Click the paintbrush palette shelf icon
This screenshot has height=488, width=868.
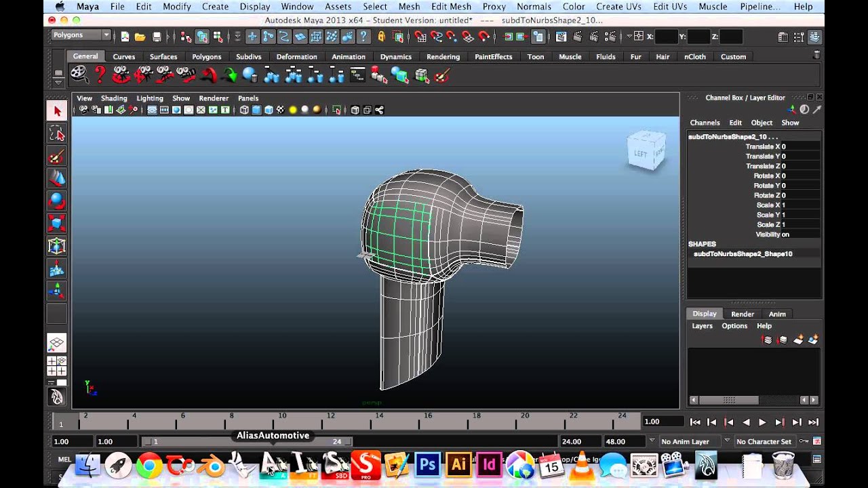coord(442,75)
